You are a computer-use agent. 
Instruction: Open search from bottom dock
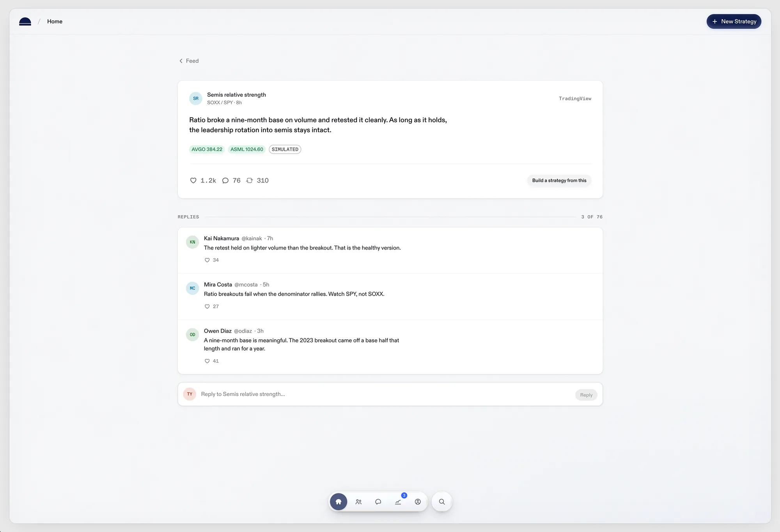442,502
